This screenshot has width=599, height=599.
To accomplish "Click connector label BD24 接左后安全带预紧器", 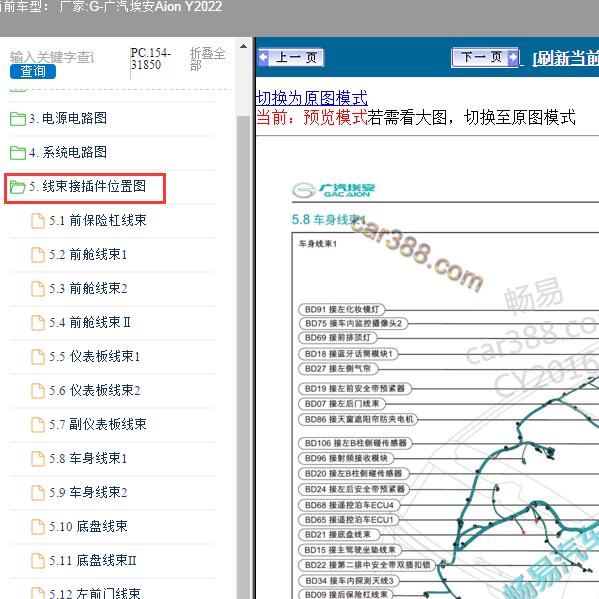I will [354, 489].
